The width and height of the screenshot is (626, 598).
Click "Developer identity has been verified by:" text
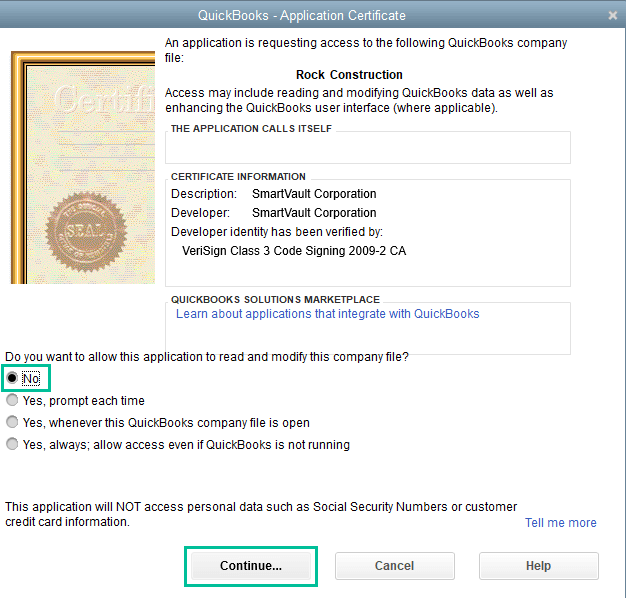(277, 232)
